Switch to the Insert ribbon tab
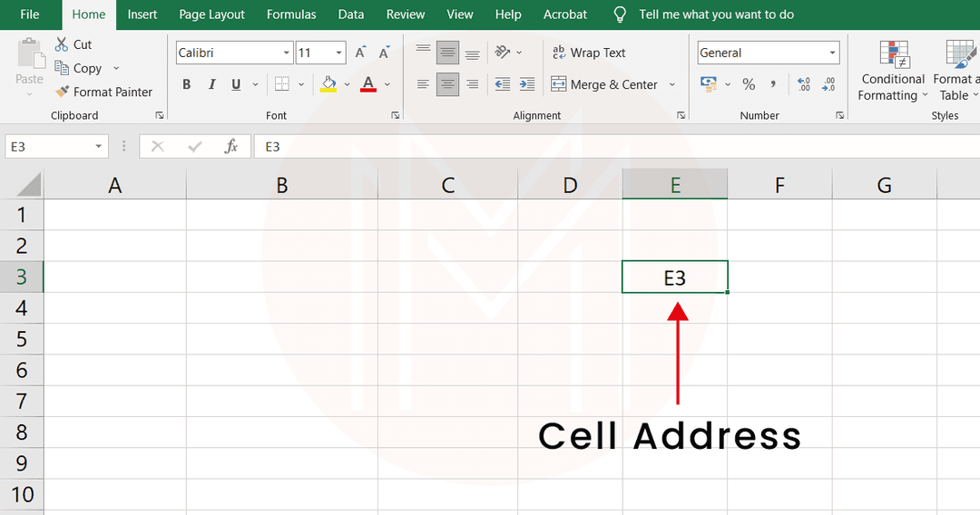 [142, 15]
